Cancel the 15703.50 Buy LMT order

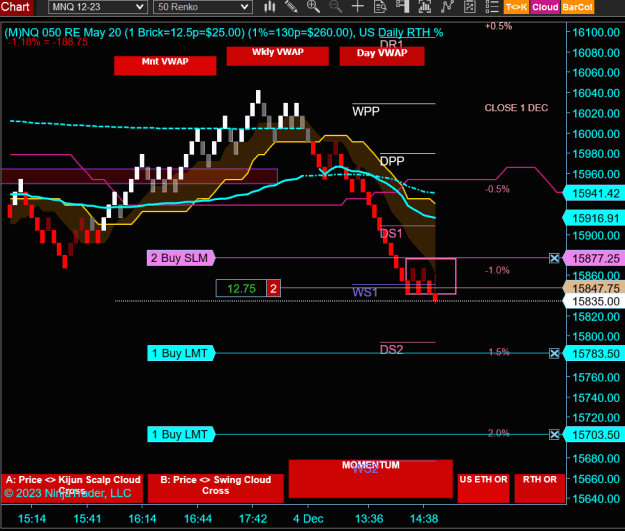pos(554,434)
